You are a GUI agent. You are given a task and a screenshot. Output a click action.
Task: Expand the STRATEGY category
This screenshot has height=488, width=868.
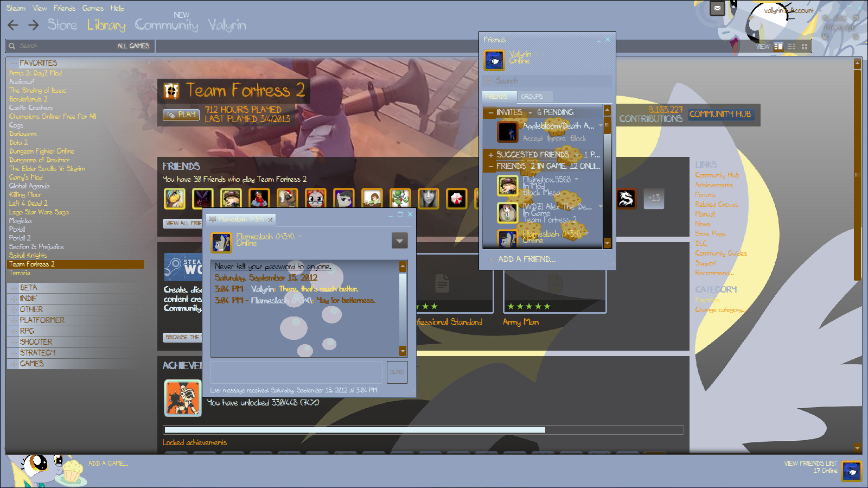(14, 353)
